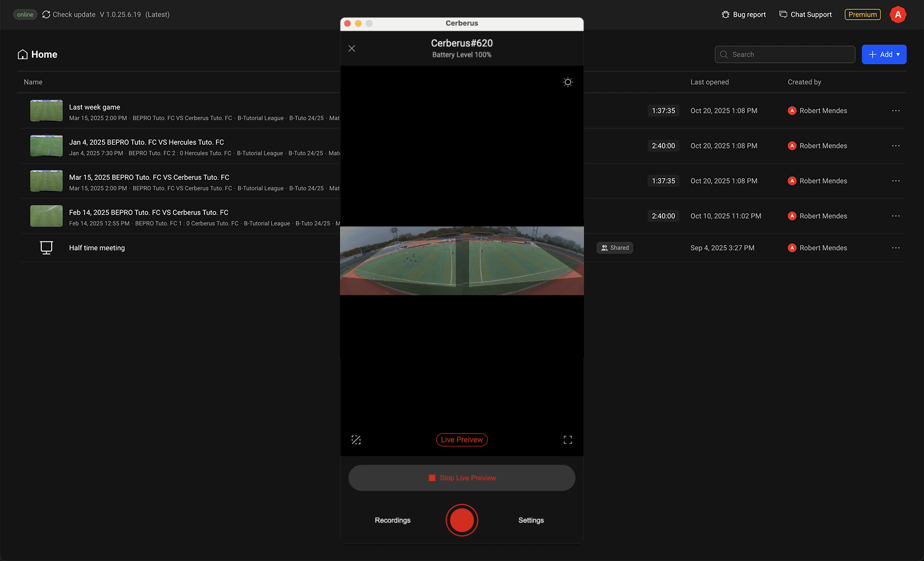Click Oct 10, 2025 11:02 PM last opened date
The image size is (924, 561).
pyautogui.click(x=726, y=216)
